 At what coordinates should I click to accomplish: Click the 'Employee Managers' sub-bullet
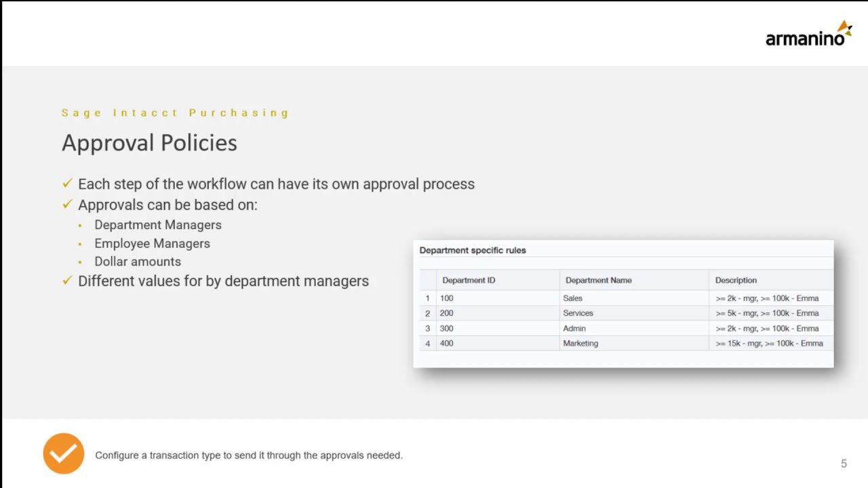(x=152, y=243)
